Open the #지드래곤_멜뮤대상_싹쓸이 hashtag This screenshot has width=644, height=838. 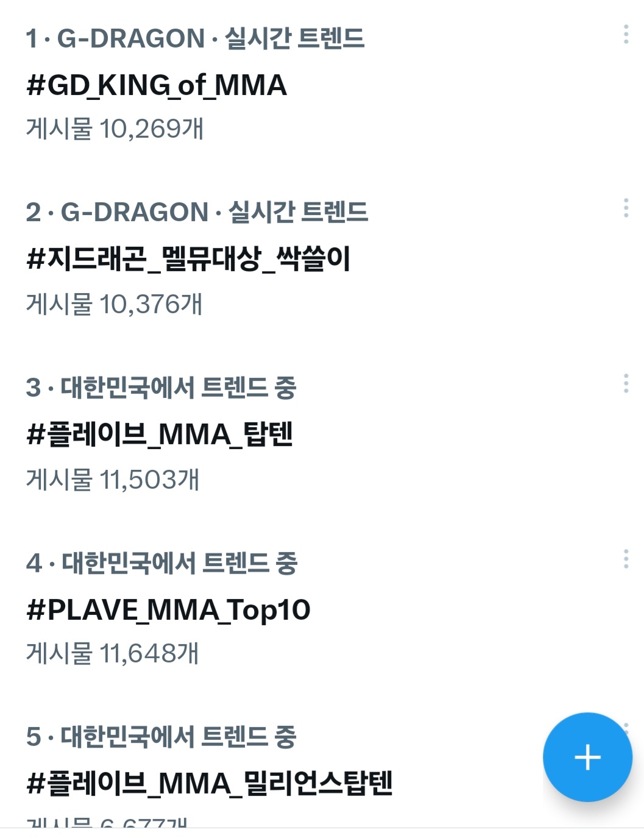188,258
